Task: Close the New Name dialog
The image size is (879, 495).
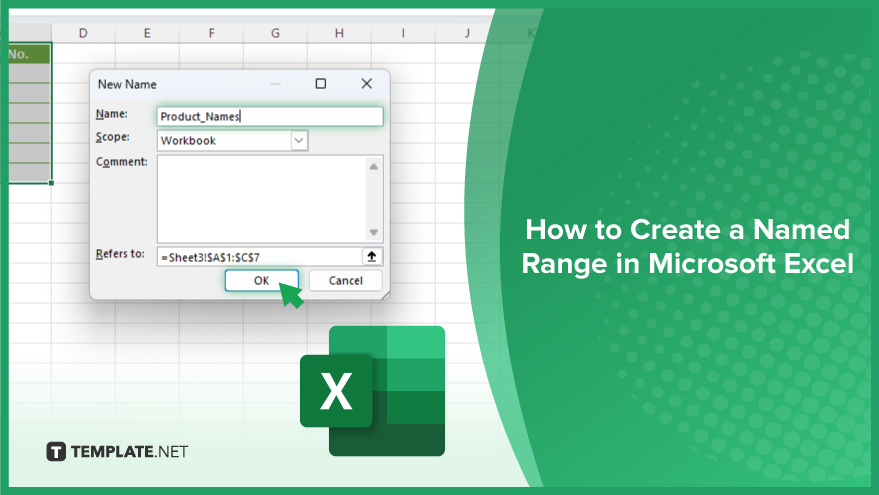Action: coord(367,84)
